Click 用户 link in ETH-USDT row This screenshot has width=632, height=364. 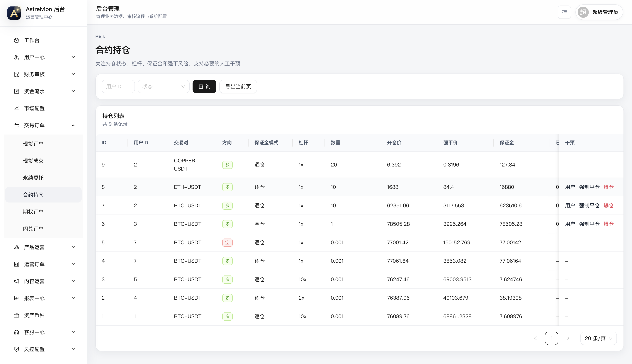click(570, 187)
